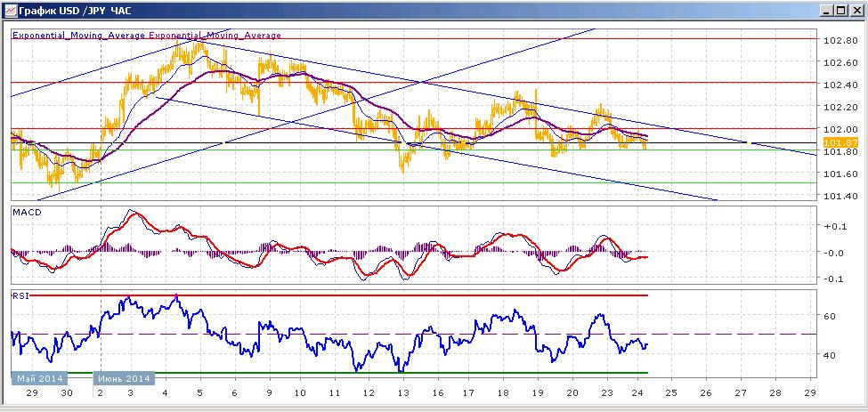Close the USD/JPY chart window
Image resolution: width=868 pixels, height=412 pixels.
click(856, 10)
